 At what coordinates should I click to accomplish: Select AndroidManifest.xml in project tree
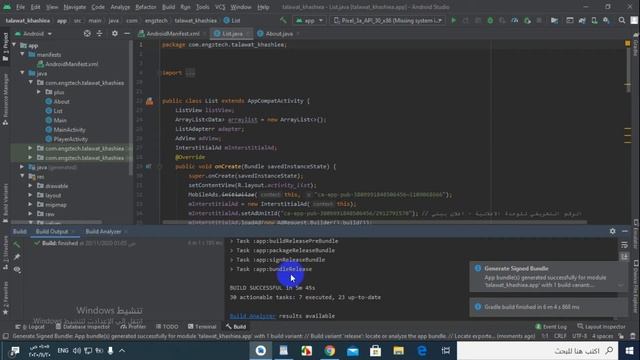(71, 64)
